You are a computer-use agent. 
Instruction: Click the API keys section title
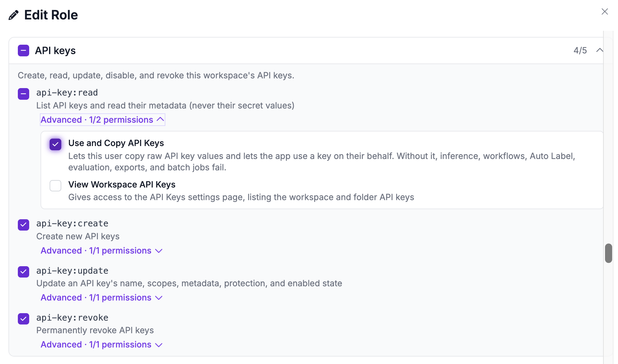point(55,51)
